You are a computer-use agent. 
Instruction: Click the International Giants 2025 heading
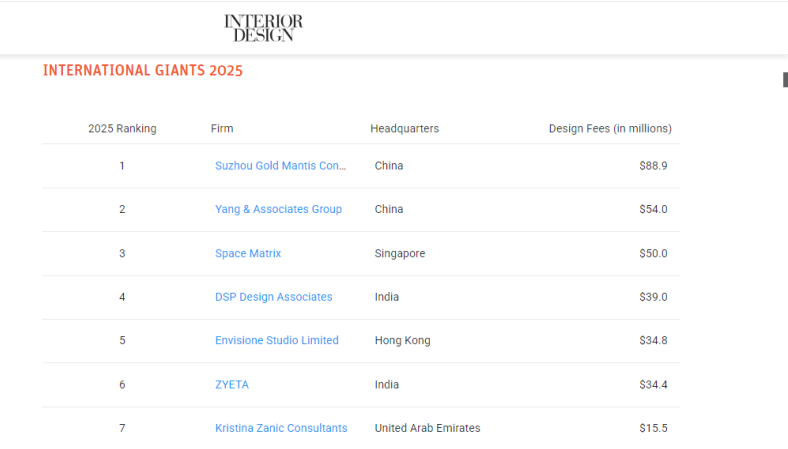[x=143, y=70]
